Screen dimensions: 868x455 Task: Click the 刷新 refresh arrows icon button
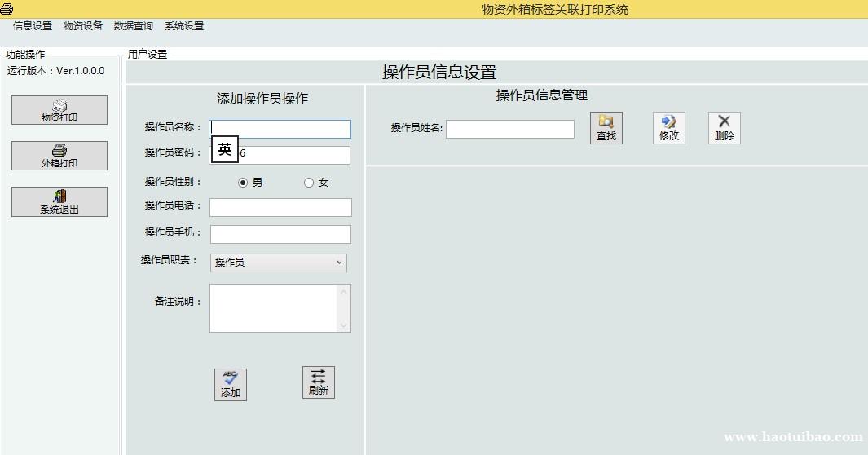coord(318,382)
